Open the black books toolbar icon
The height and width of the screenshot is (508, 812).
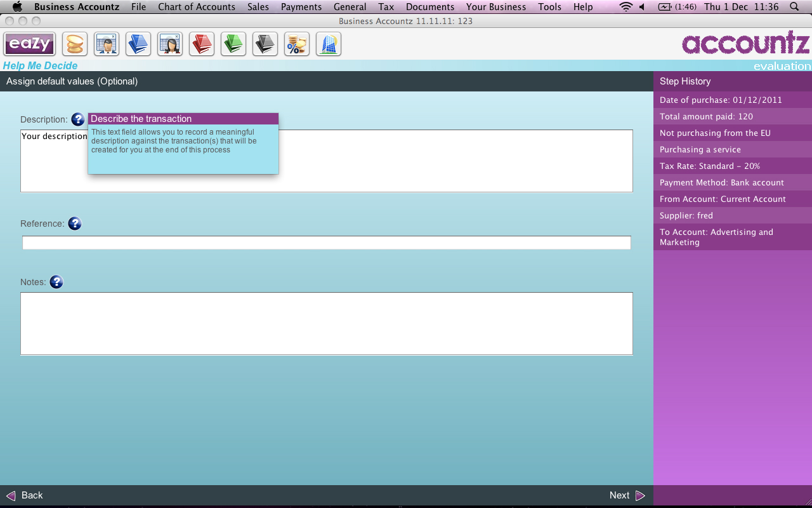tap(265, 44)
